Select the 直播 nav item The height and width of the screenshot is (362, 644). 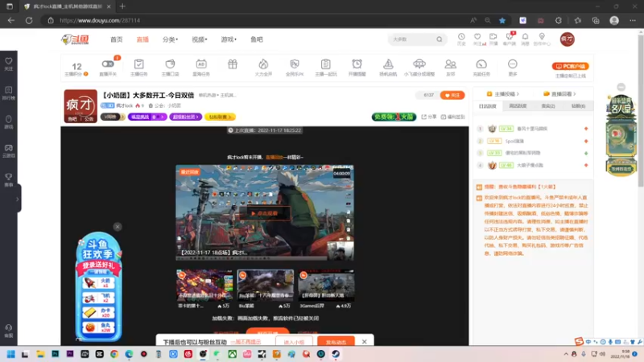click(142, 39)
